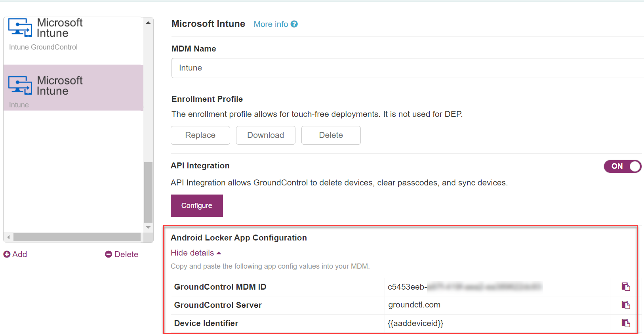Copy the GroundControl Server value
Image resolution: width=644 pixels, height=334 pixels.
[626, 305]
